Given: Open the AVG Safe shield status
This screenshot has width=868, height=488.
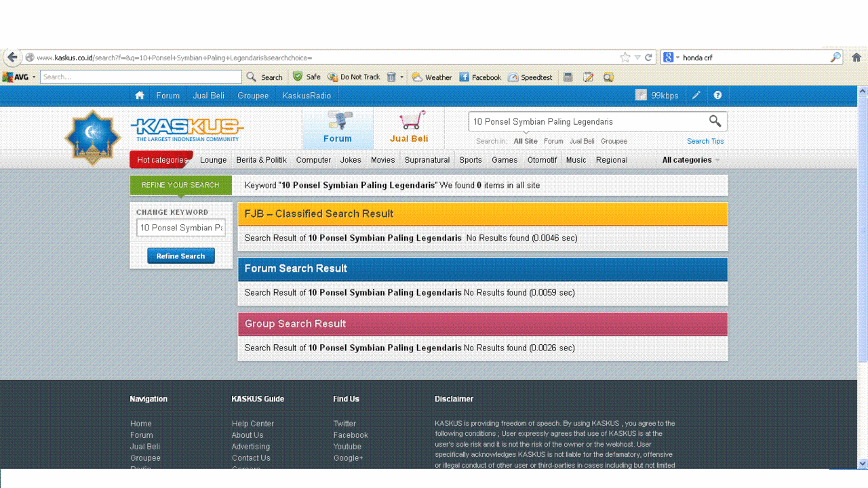Looking at the screenshot, I should pos(307,77).
